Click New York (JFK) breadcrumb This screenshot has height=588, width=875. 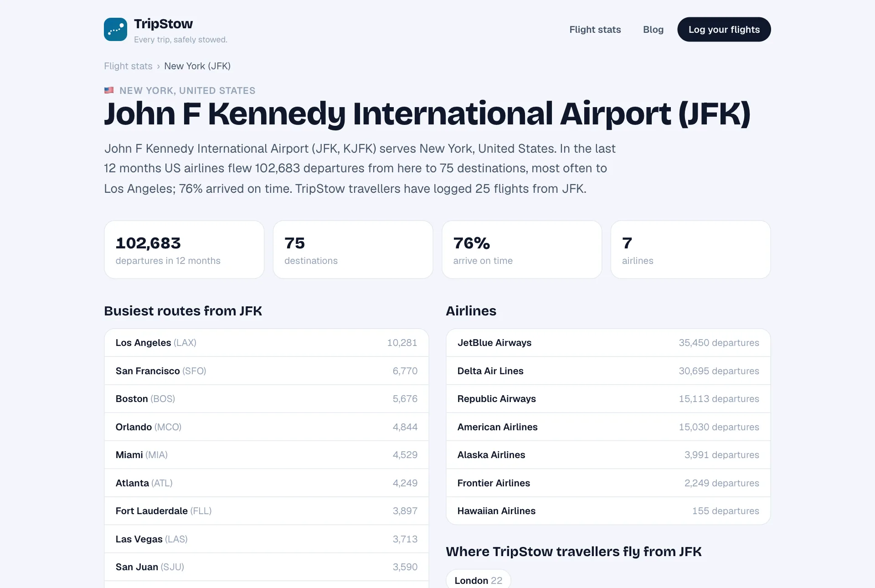coord(197,66)
